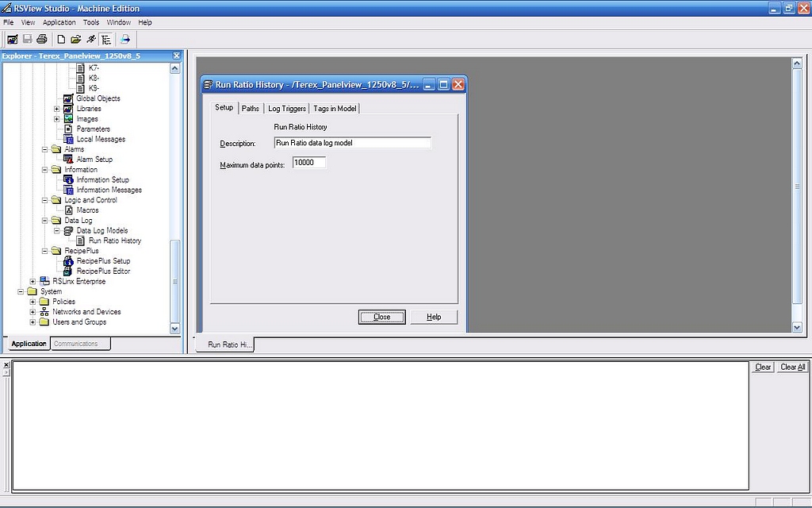Select the Libraries icon in Explorer
This screenshot has width=812, height=508.
(68, 109)
